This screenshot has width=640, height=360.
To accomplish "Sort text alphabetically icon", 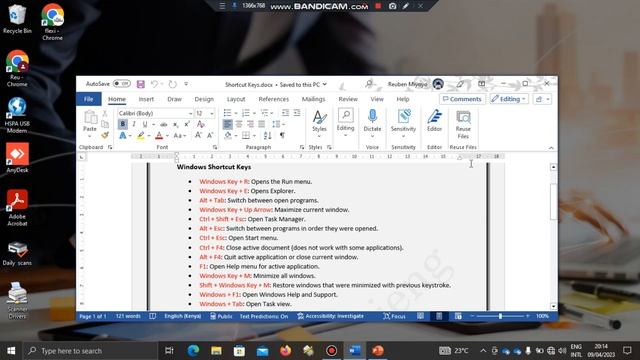I will (267, 135).
